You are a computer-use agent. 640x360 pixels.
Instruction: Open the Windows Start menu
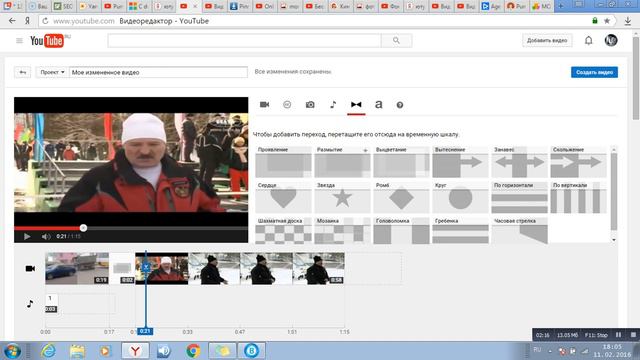tap(12, 351)
